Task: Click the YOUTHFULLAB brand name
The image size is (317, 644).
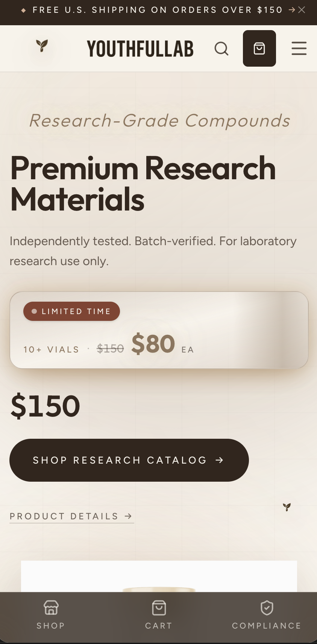Action: click(140, 49)
